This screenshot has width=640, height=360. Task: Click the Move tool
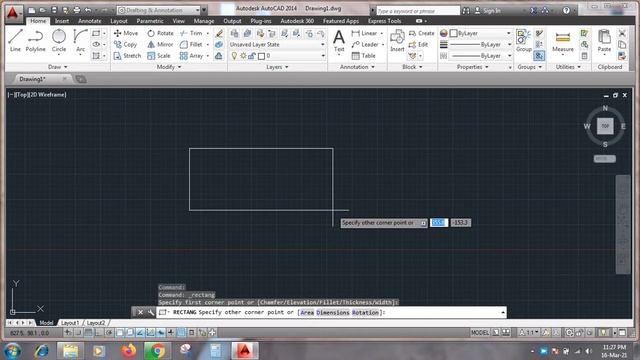[x=126, y=33]
